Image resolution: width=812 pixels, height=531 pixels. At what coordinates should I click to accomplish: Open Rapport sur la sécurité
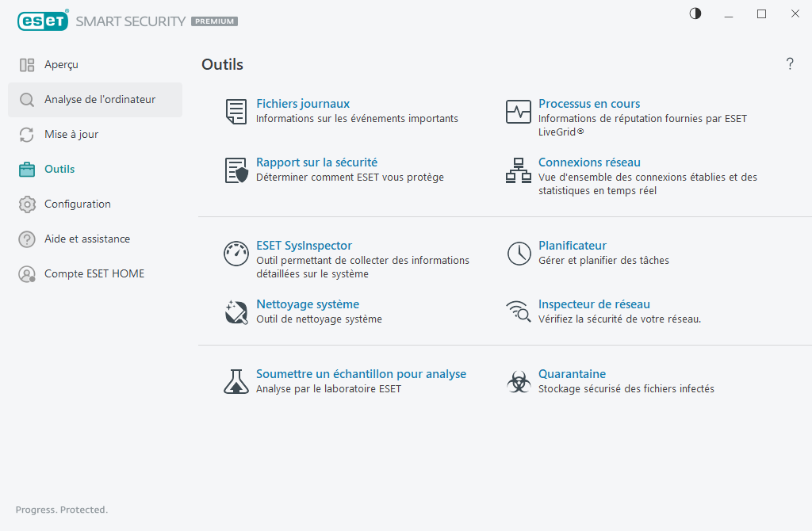click(x=317, y=162)
